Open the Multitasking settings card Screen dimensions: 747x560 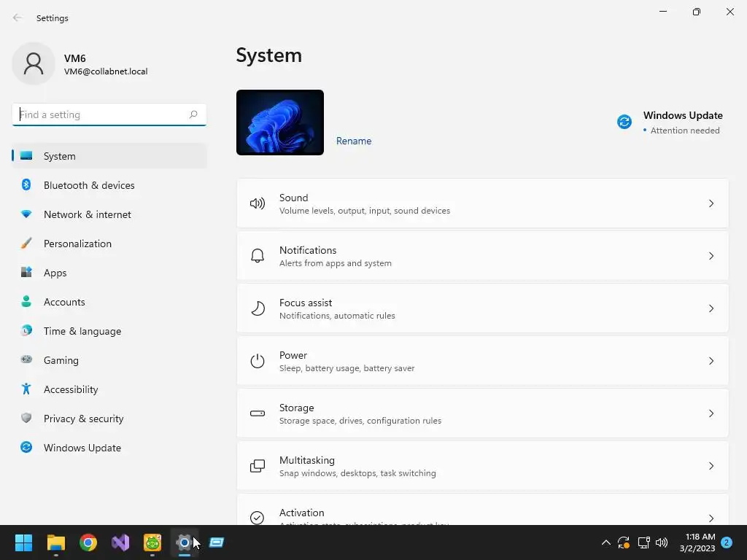click(x=483, y=466)
